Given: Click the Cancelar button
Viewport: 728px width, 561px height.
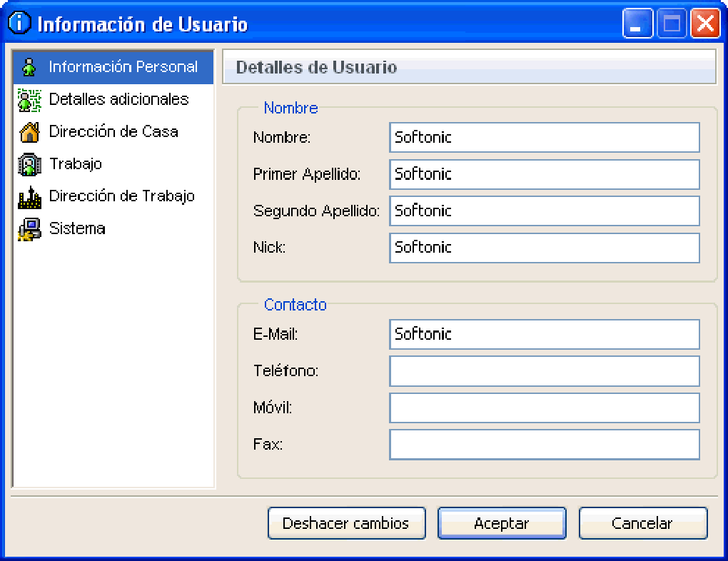Looking at the screenshot, I should [642, 523].
